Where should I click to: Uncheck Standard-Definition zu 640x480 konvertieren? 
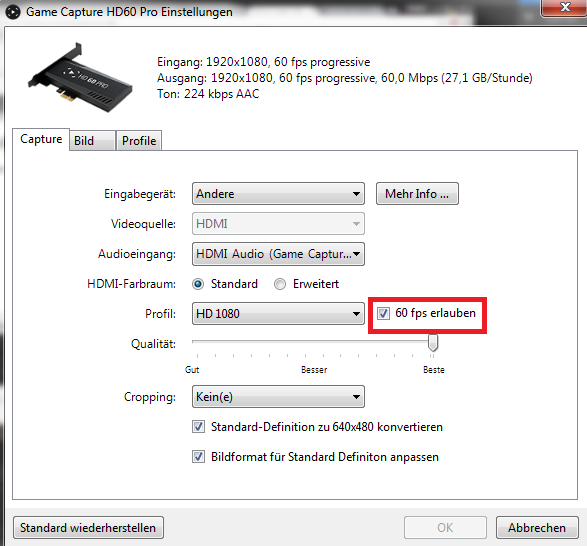pyautogui.click(x=198, y=427)
